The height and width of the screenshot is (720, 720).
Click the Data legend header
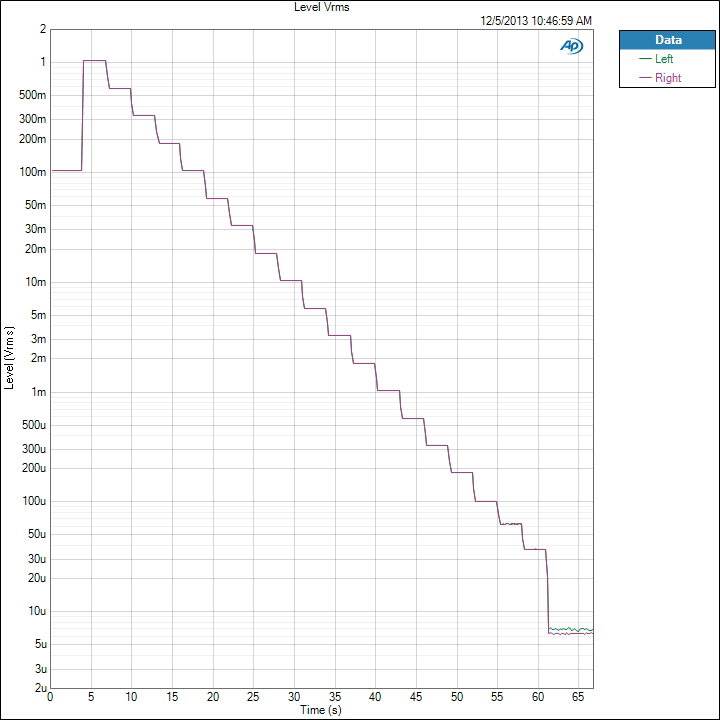pos(668,40)
